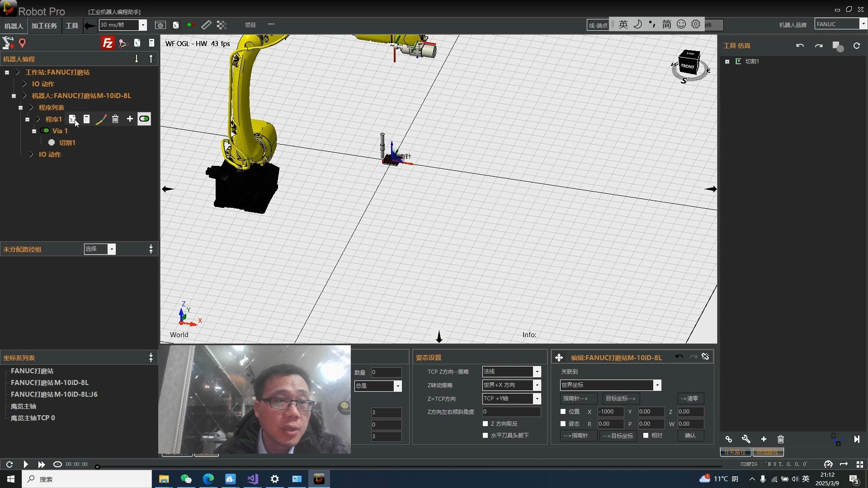Viewport: 868px width, 488px height.
Task: Click the trash icon under the tool panel
Action: point(781,439)
